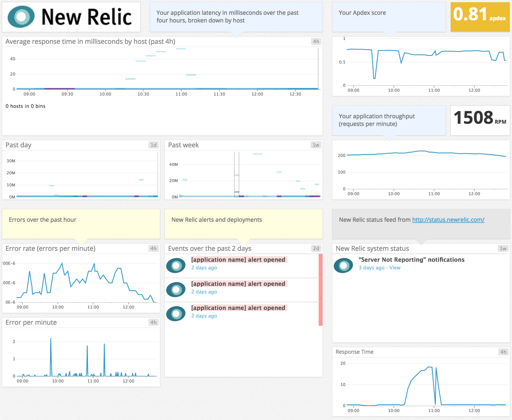Click the yellow 0.81 apdex badge
The image size is (512, 420).
(480, 17)
